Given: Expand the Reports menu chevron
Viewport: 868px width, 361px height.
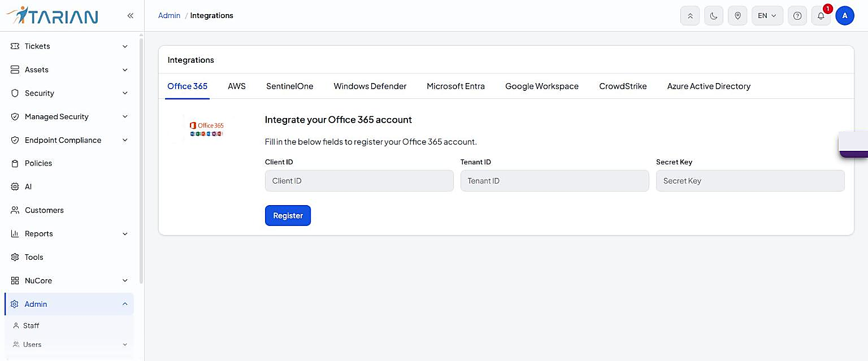Looking at the screenshot, I should point(125,234).
